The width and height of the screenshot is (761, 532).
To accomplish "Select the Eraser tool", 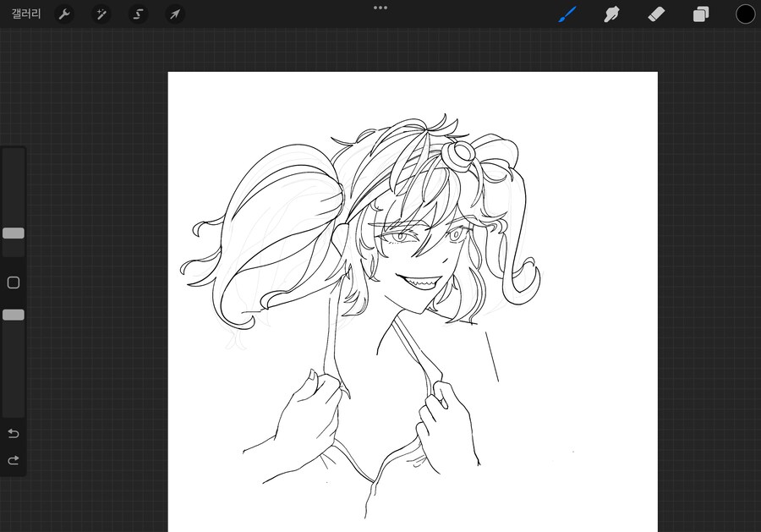I will pyautogui.click(x=656, y=14).
